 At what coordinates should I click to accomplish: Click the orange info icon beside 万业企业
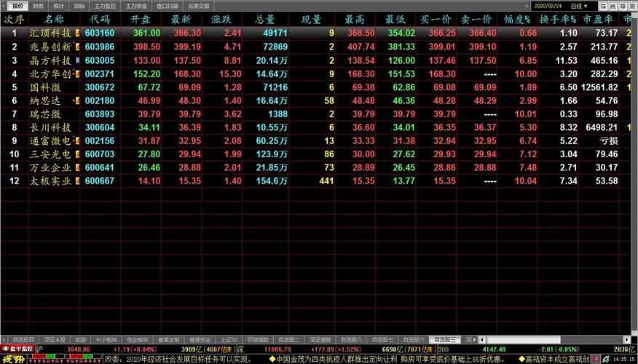click(77, 167)
